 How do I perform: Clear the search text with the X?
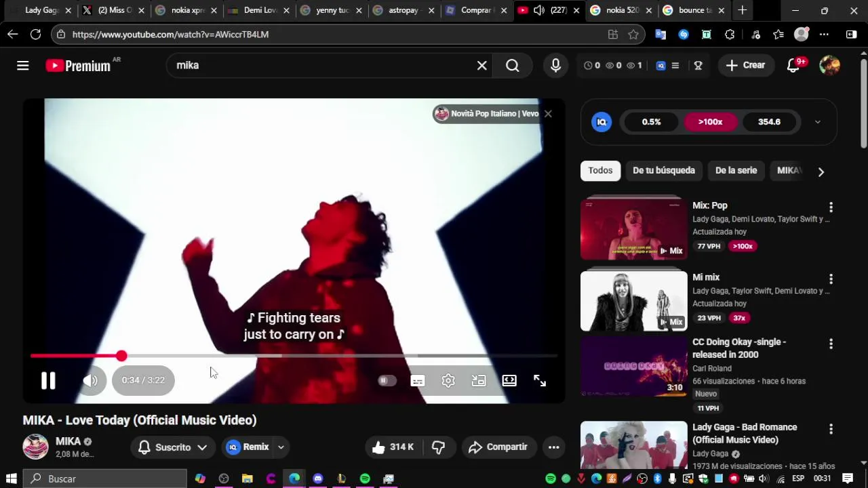(481, 65)
